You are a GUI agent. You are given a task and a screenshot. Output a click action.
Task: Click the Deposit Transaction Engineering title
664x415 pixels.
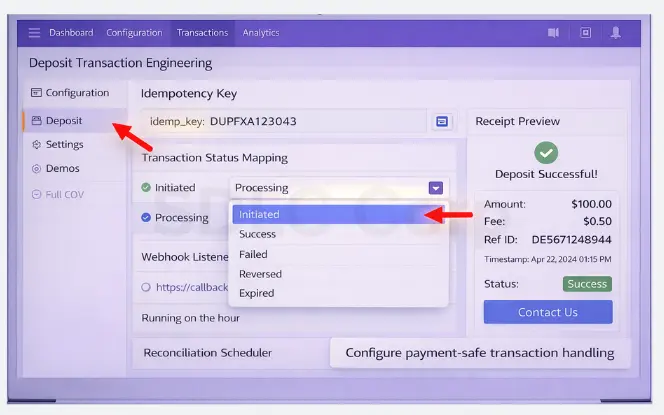point(120,63)
